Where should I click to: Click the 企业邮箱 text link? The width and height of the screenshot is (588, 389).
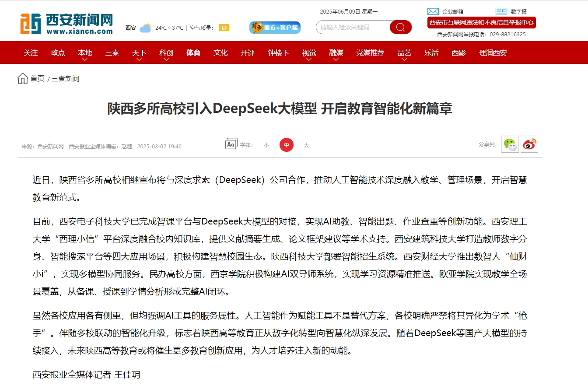(453, 12)
